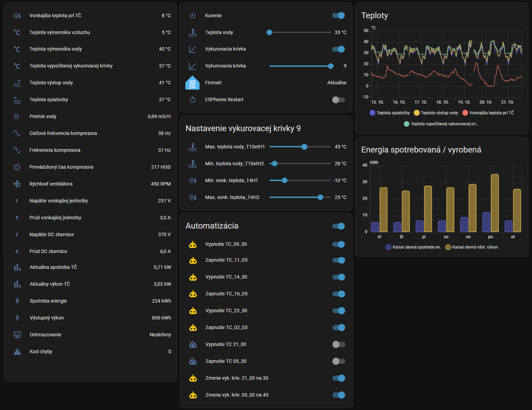The width and height of the screenshot is (532, 410).
Task: Click the 'po' bar in energy chart
Action: click(494, 203)
